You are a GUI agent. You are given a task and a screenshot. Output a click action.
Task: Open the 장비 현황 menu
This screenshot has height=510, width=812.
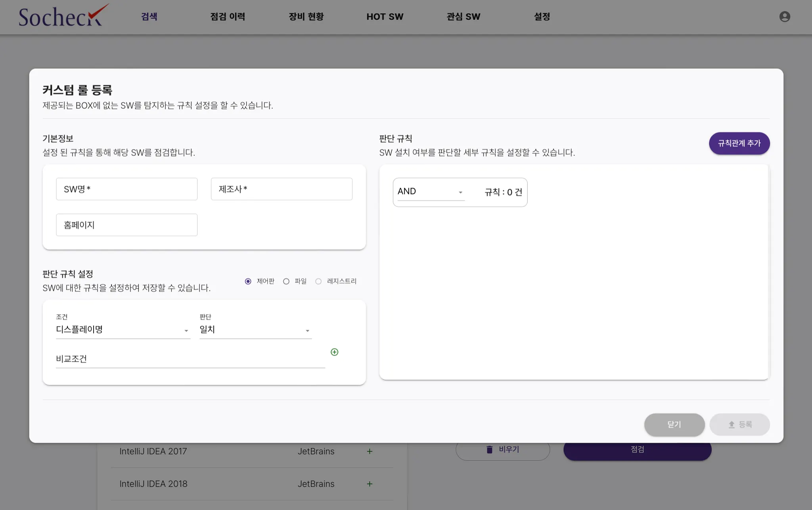[306, 17]
